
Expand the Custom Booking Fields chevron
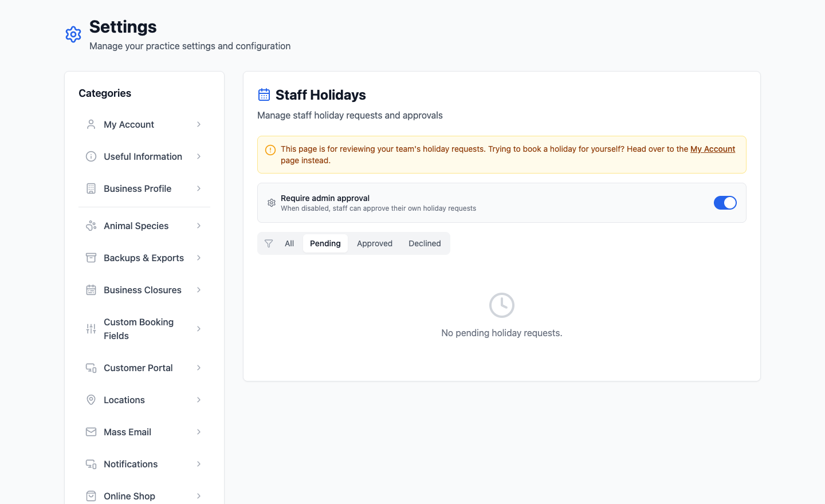pyautogui.click(x=199, y=329)
